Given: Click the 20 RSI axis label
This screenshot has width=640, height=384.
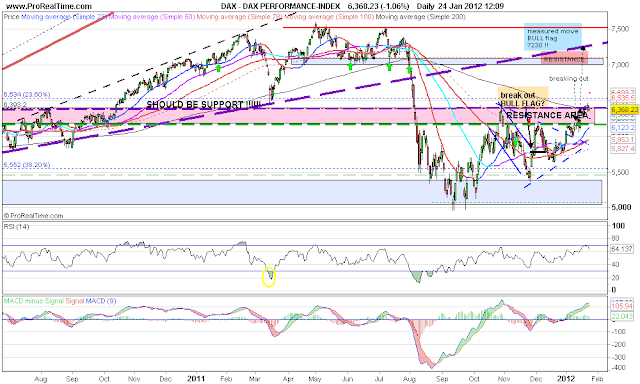Looking at the screenshot, I should pos(617,278).
